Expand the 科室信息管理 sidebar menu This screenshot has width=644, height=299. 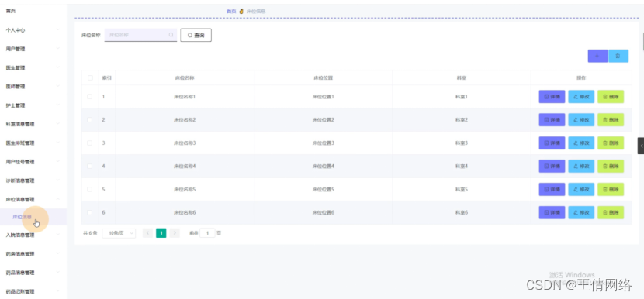(33, 124)
